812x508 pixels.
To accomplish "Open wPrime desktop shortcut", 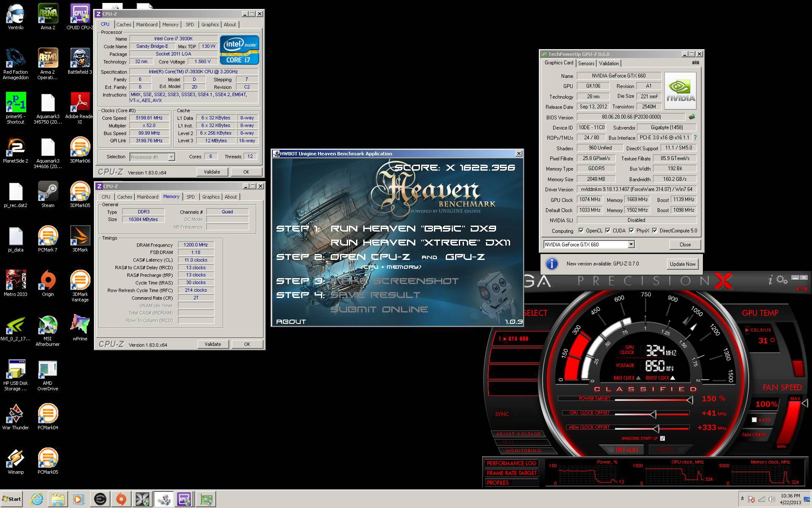I will [80, 328].
